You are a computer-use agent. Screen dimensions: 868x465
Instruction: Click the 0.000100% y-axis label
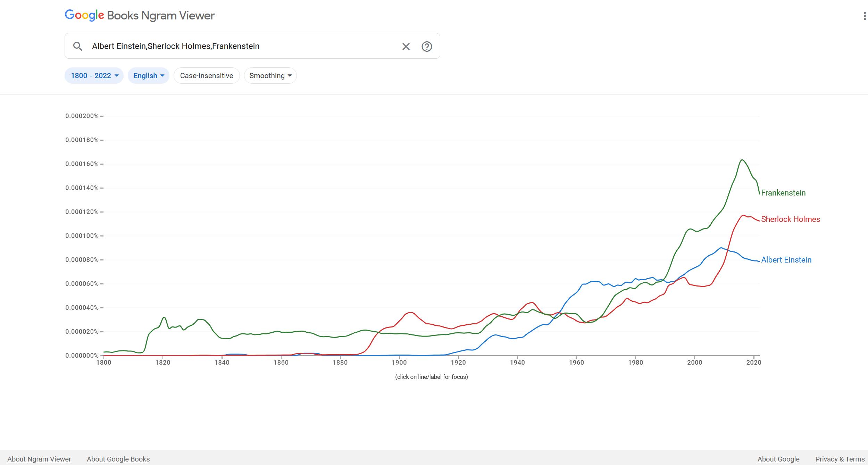tap(82, 236)
